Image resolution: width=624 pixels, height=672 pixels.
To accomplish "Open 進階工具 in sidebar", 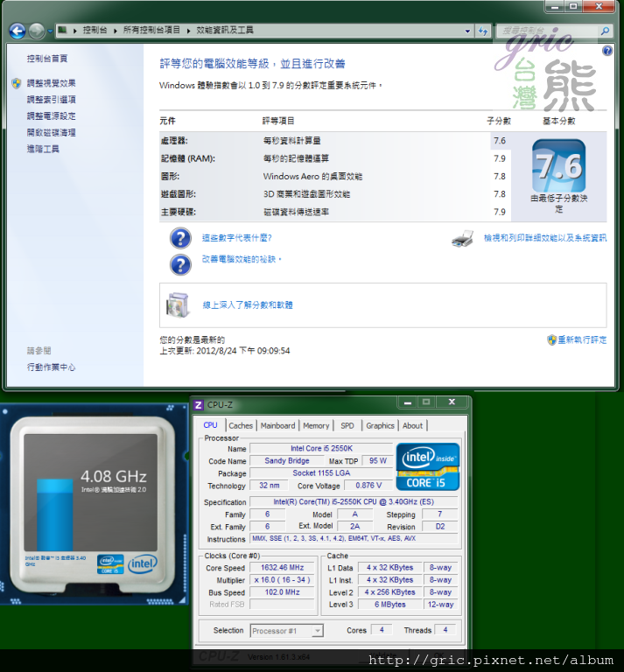I will click(x=43, y=149).
